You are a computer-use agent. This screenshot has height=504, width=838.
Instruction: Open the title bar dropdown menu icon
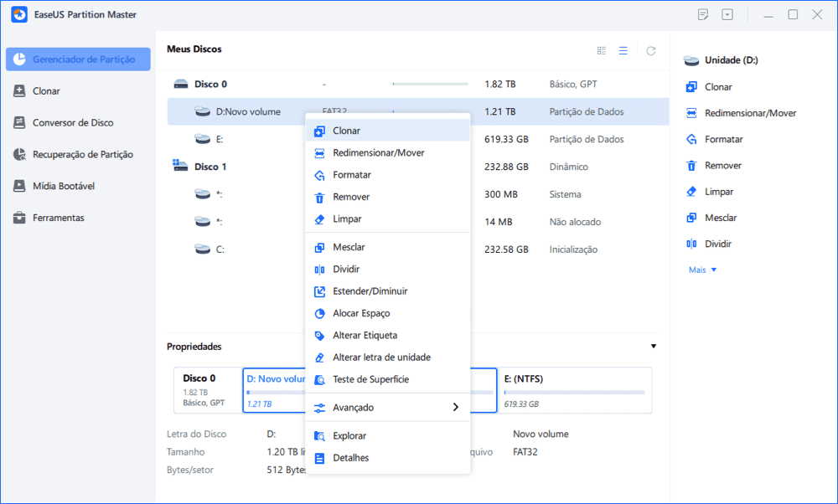727,14
